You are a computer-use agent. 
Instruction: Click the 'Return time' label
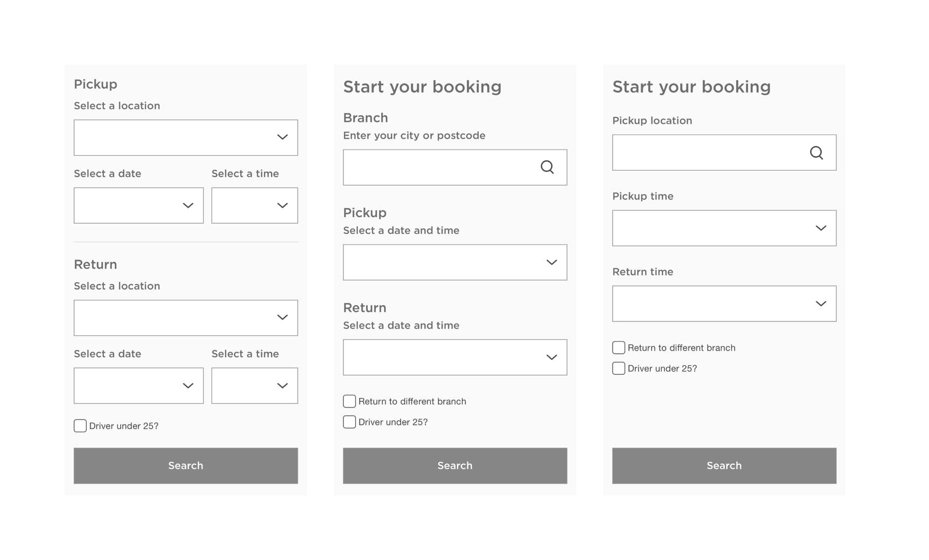pos(643,272)
